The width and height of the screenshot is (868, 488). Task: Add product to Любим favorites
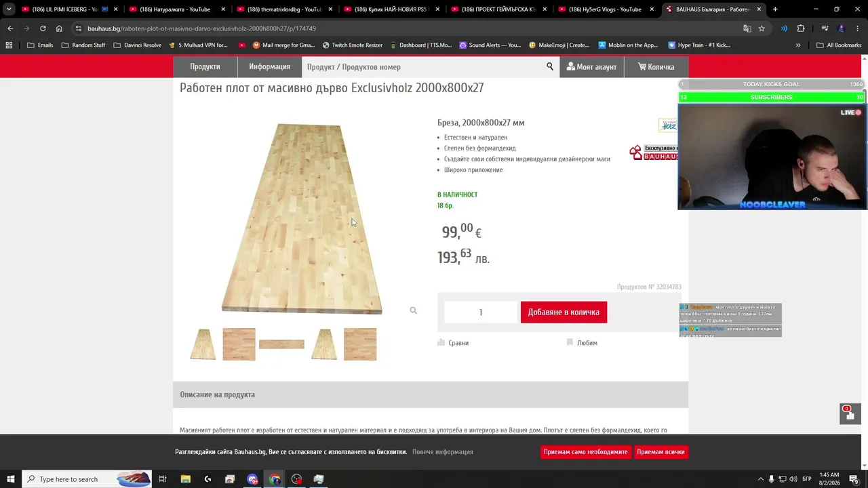pyautogui.click(x=582, y=343)
